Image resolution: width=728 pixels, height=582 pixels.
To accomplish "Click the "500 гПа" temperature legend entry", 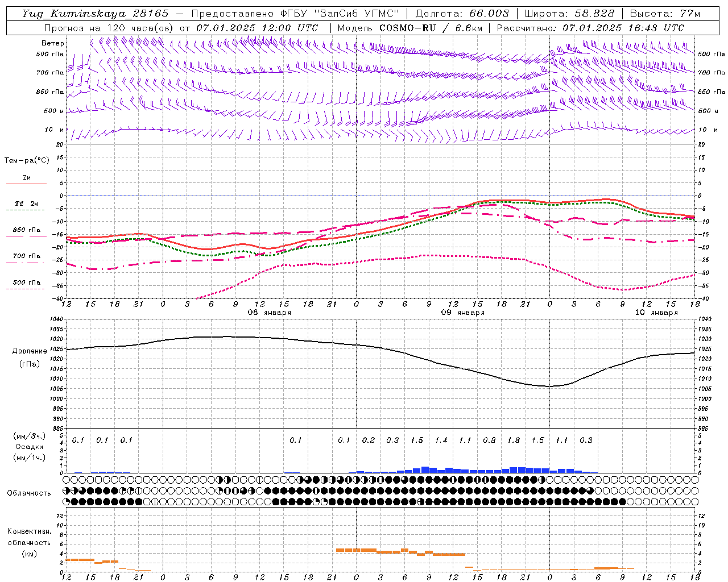I will tap(26, 282).
